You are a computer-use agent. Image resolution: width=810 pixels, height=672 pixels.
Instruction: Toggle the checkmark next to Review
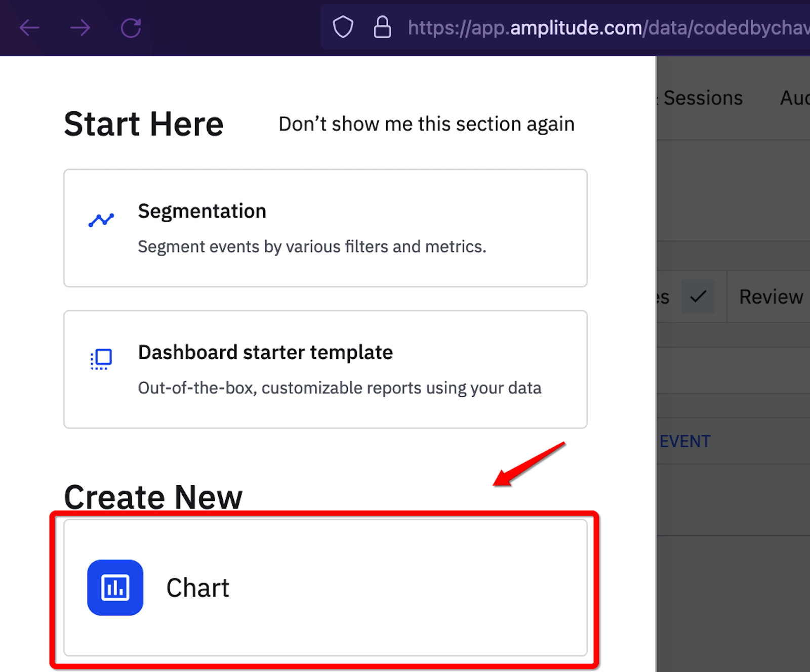[x=699, y=297]
